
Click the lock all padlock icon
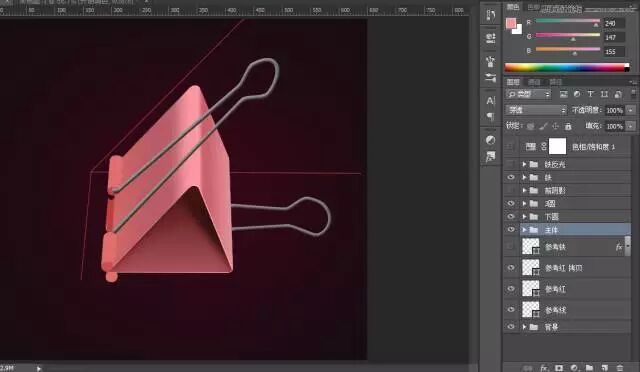pos(568,126)
